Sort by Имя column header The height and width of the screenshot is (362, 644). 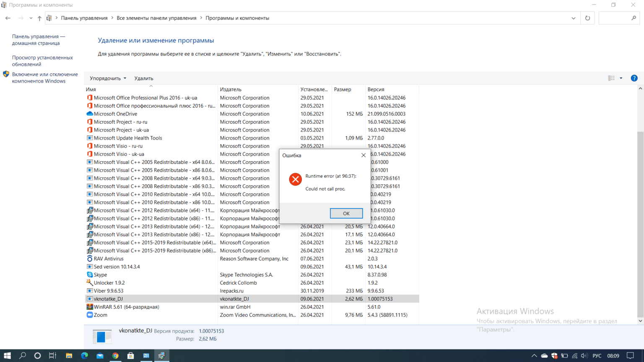(x=151, y=89)
